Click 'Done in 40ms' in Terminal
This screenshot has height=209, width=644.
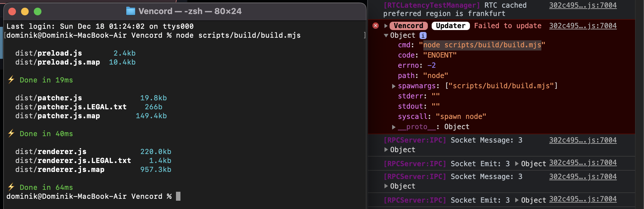(x=46, y=134)
